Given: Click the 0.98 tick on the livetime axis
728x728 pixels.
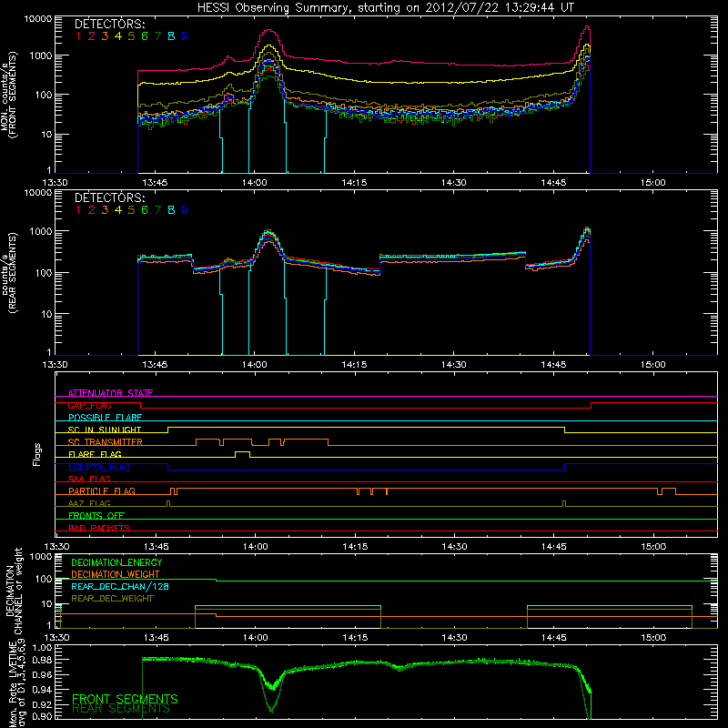Looking at the screenshot, I should click(x=41, y=661).
